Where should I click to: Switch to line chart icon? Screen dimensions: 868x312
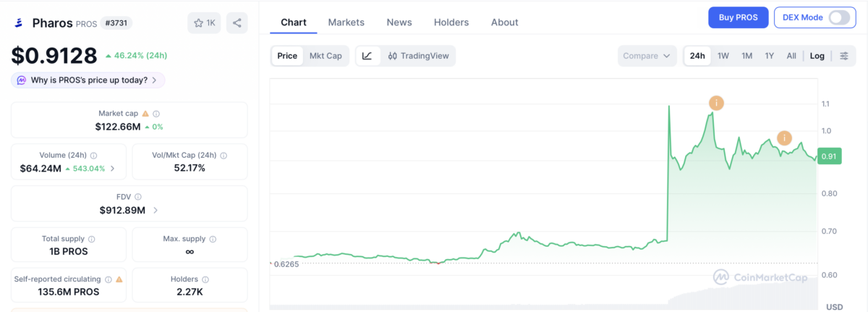pyautogui.click(x=367, y=56)
